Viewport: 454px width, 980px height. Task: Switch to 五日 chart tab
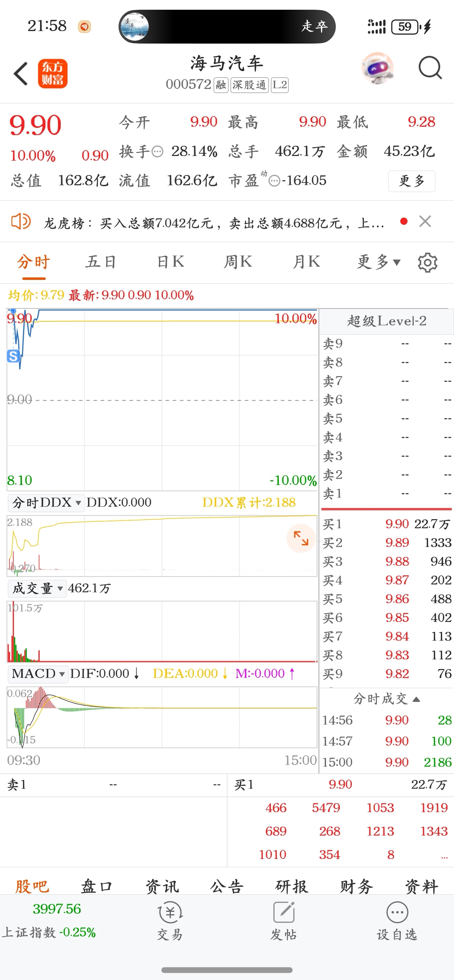101,262
